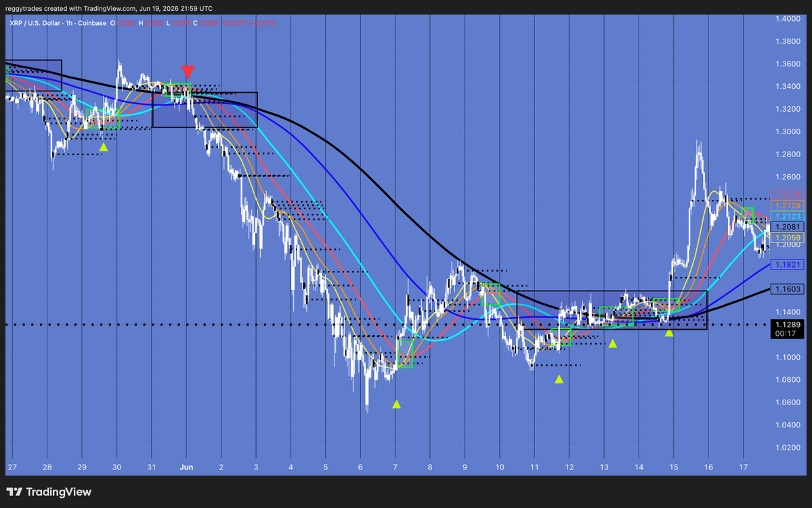The image size is (812, 508).
Task: Click date 3 on the time axis
Action: pos(256,467)
